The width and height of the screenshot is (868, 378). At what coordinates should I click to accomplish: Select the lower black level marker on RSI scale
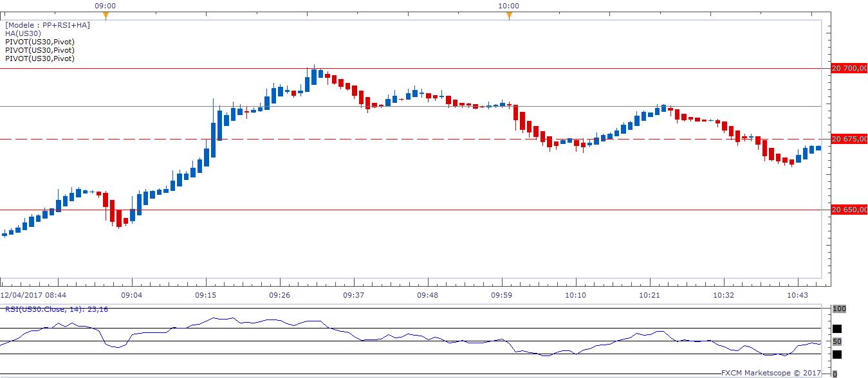[x=837, y=354]
